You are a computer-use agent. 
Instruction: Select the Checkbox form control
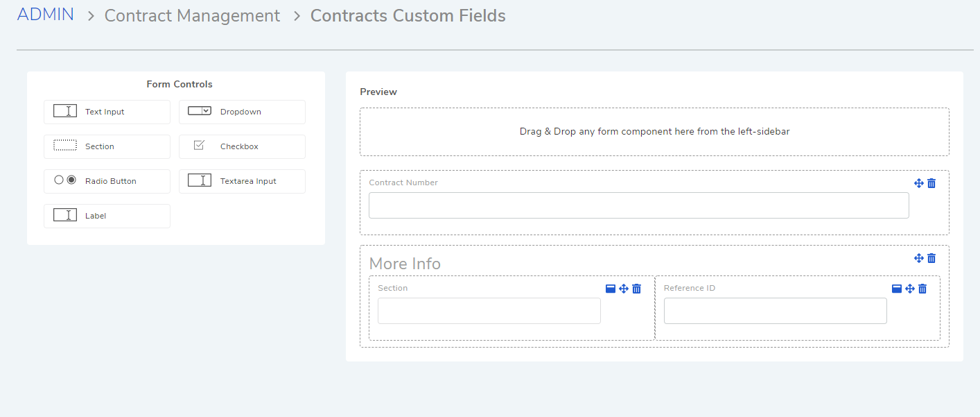coord(242,146)
